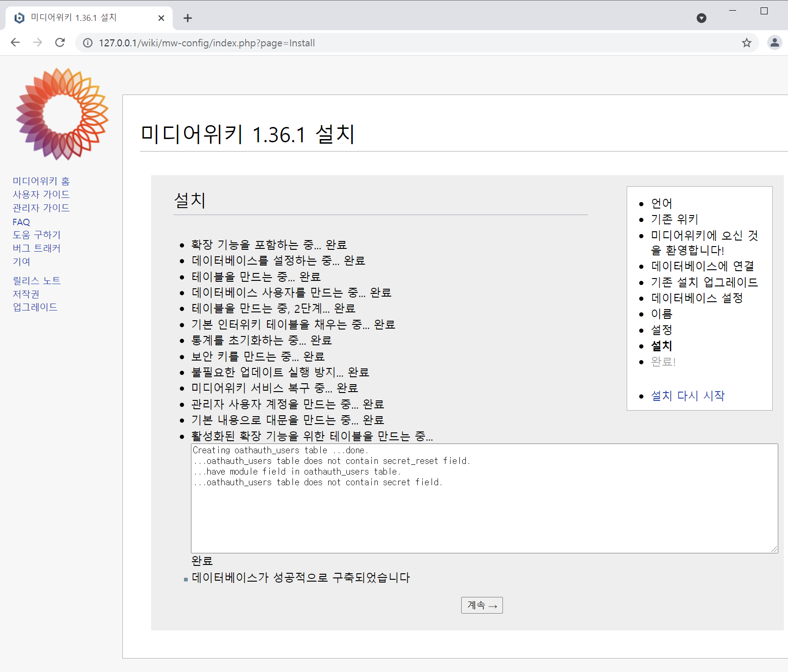This screenshot has height=672, width=788.
Task: Click the Creating oathauth_users table log line
Action: pyautogui.click(x=280, y=450)
